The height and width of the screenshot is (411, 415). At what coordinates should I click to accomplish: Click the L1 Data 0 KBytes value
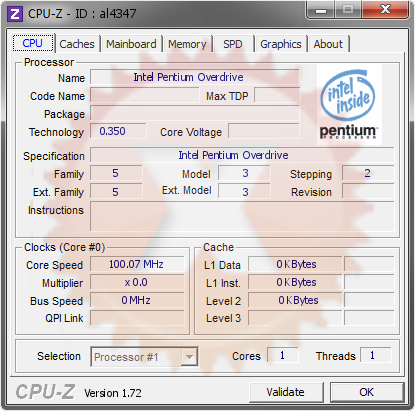pos(295,264)
